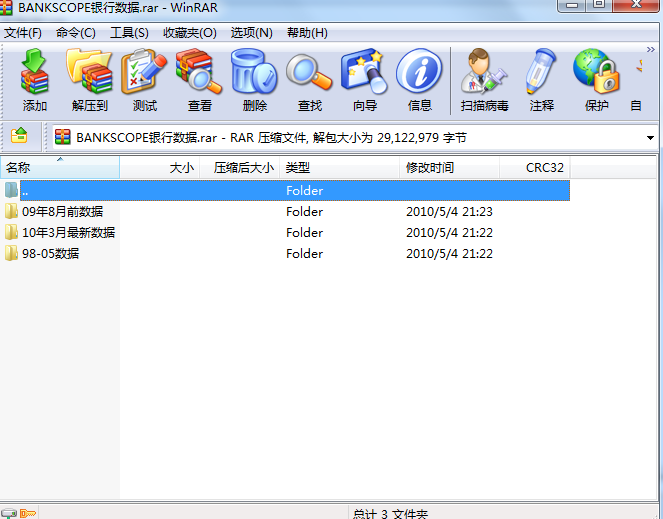Click the Extract To (解压到) icon
Image resolution: width=663 pixels, height=519 pixels.
tap(90, 80)
